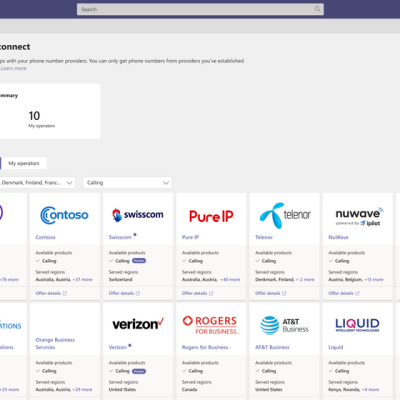Show +29 more regions for Orange Business Services
This screenshot has height=400, width=400.
click(82, 390)
